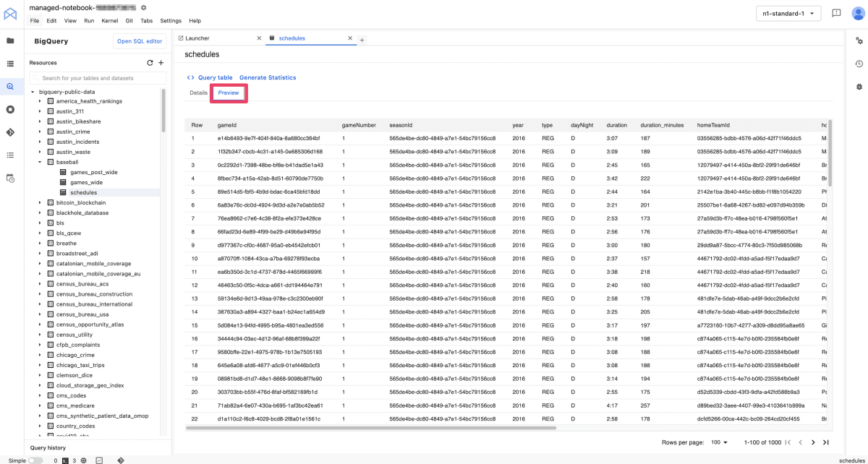Viewport: 868px width, 464px height.
Task: Collapse the bigquery-public-data project
Action: pos(33,92)
